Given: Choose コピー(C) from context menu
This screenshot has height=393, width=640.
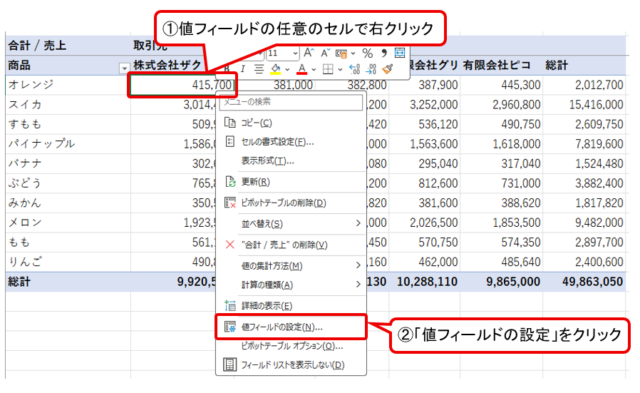Looking at the screenshot, I should click(x=291, y=123).
